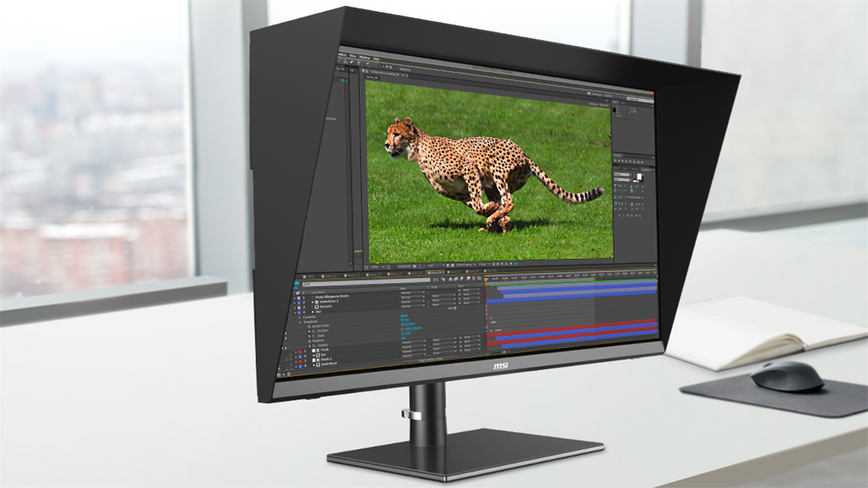Select the Mask 2 layer row
Viewport: 868px width, 488px height.
tap(326, 359)
